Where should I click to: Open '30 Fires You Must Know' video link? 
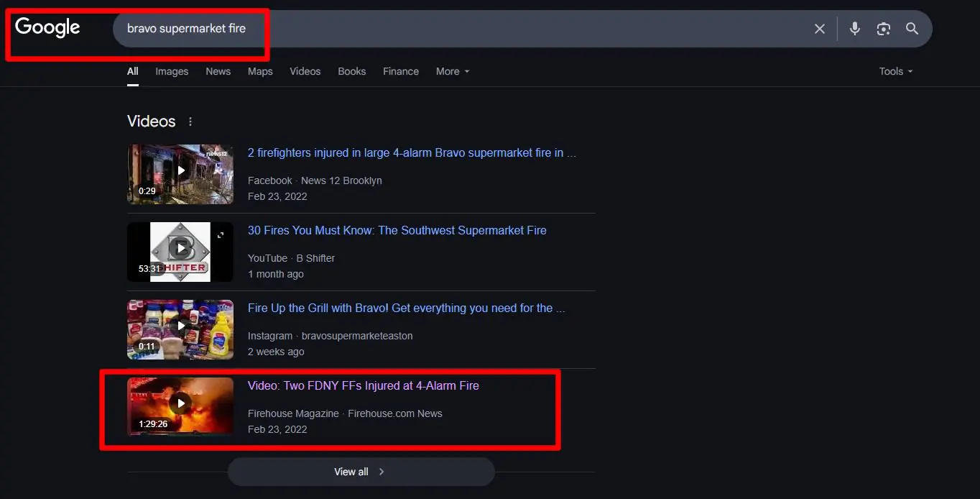pos(397,230)
